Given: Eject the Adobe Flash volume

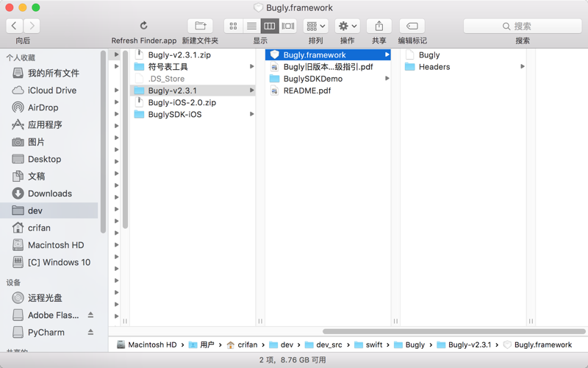Looking at the screenshot, I should coord(90,315).
